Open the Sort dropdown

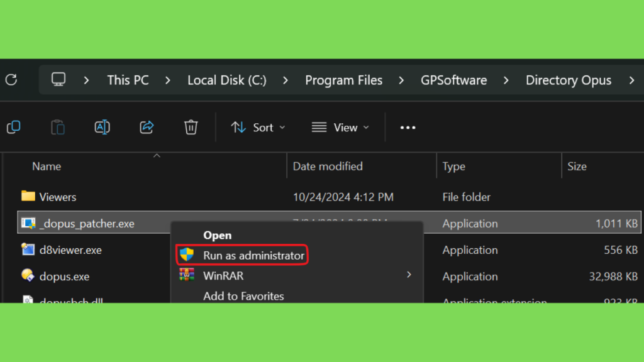click(x=258, y=128)
